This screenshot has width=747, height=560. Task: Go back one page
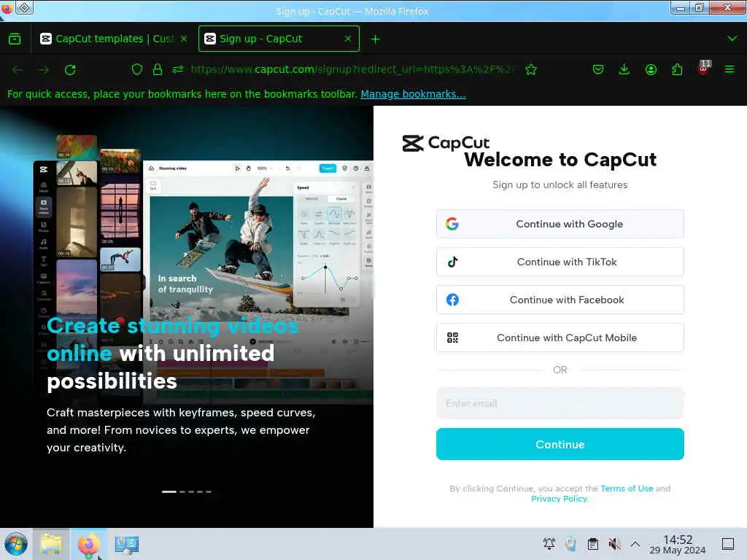(18, 70)
